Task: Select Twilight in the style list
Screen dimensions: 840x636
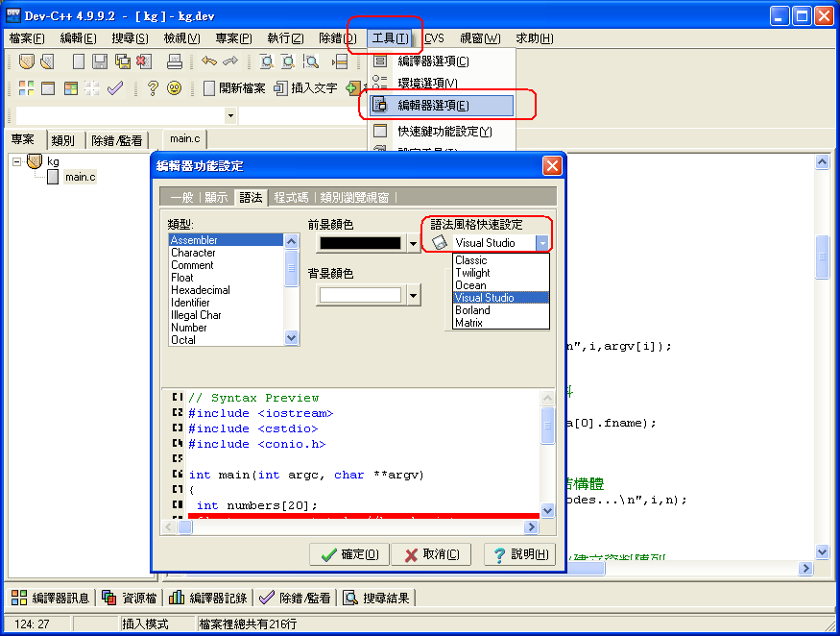Action: tap(501, 273)
